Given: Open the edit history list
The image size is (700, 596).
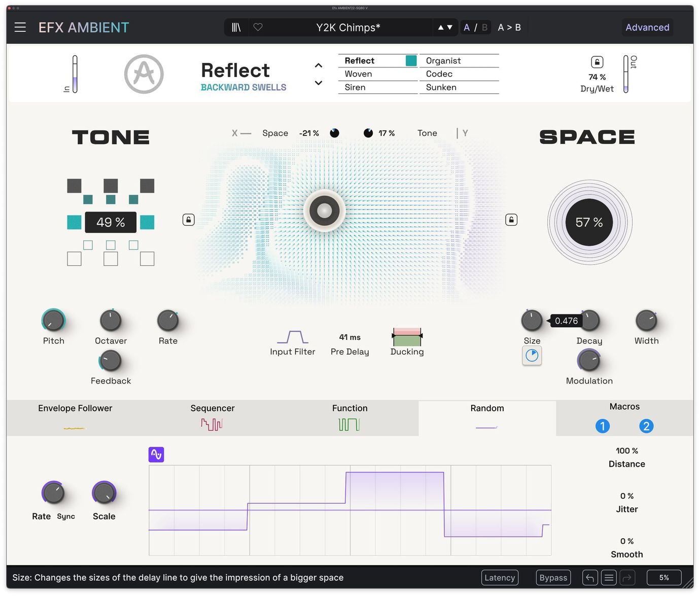Looking at the screenshot, I should coord(609,578).
